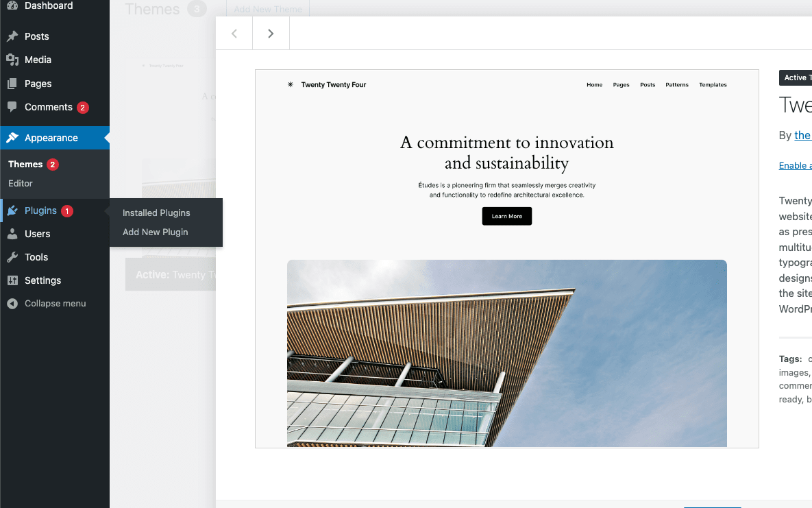Show the next theme using right chevron
The image size is (812, 508).
[271, 33]
